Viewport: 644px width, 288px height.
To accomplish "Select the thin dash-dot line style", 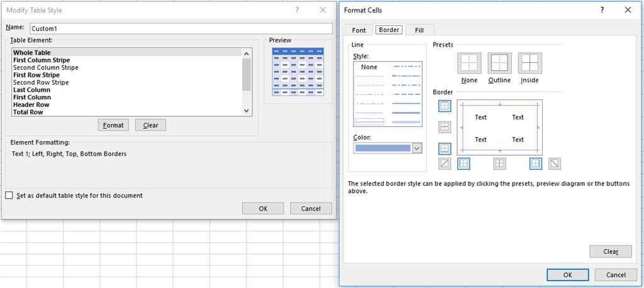I will coord(369,104).
